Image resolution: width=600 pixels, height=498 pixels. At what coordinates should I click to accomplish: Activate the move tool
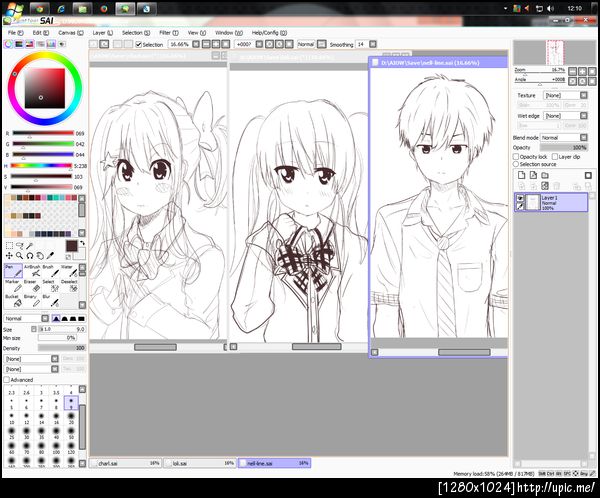9,255
